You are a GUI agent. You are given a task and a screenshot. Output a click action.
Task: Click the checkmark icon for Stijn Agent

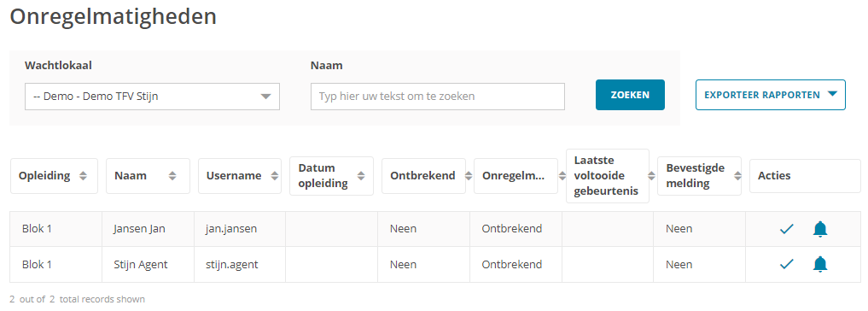[786, 264]
